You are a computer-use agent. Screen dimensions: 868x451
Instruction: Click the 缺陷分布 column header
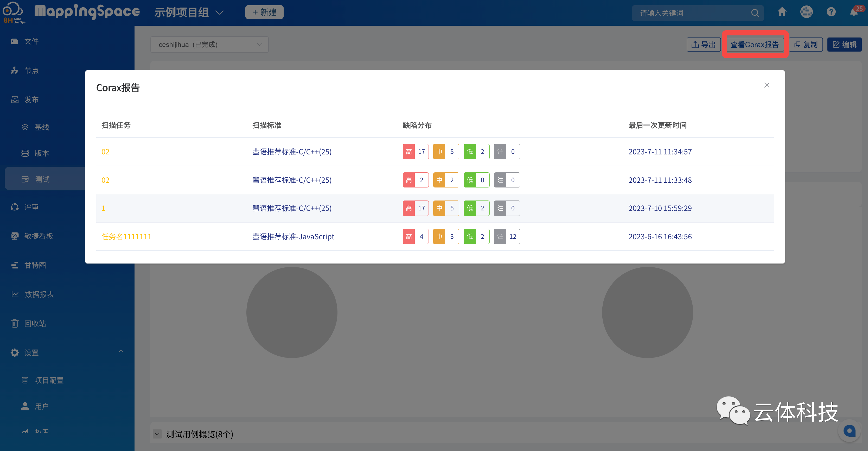pyautogui.click(x=417, y=125)
